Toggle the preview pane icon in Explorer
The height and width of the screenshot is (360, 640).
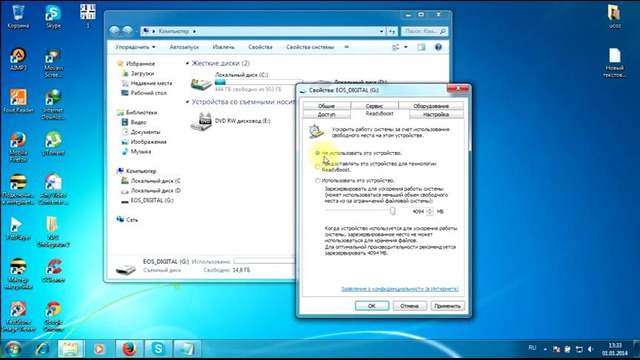point(421,47)
